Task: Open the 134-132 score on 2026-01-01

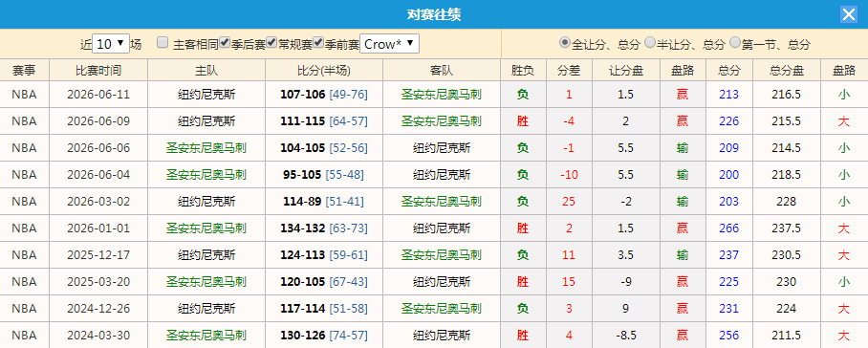Action: [303, 228]
